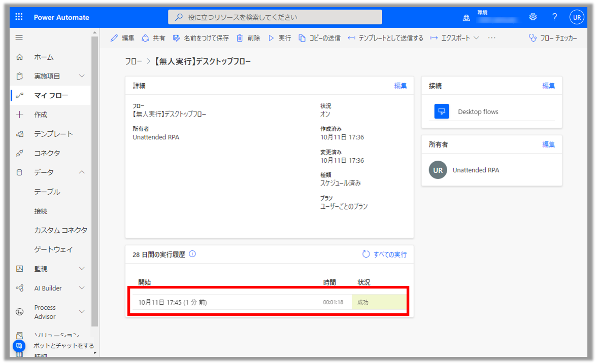
Task: Click the info icon beside 28 日間の実行履歴
Action: (193, 254)
